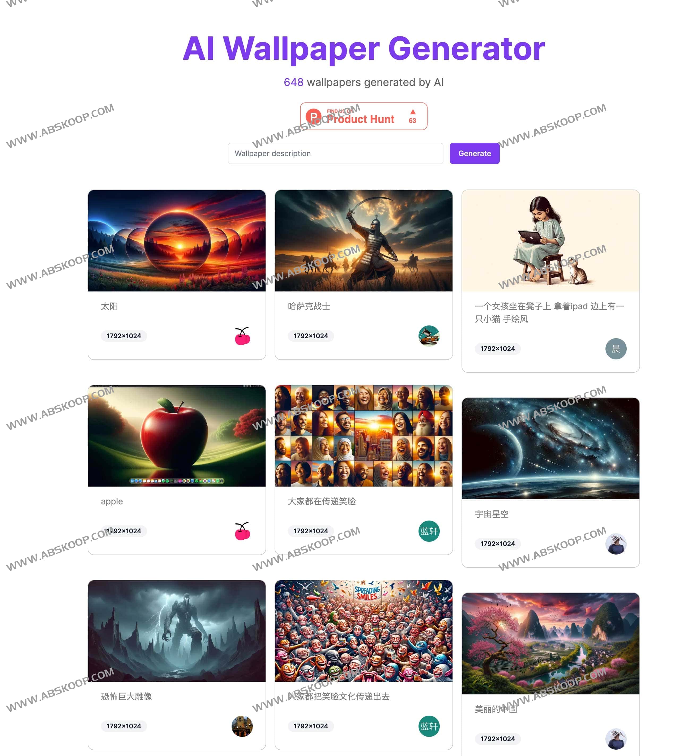Click the Generate button
This screenshot has height=756, width=700.
pyautogui.click(x=473, y=153)
